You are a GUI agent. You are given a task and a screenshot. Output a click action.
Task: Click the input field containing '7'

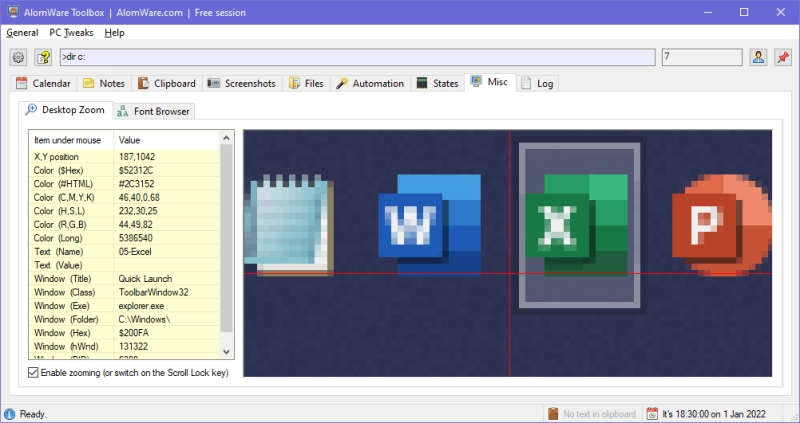tap(702, 57)
